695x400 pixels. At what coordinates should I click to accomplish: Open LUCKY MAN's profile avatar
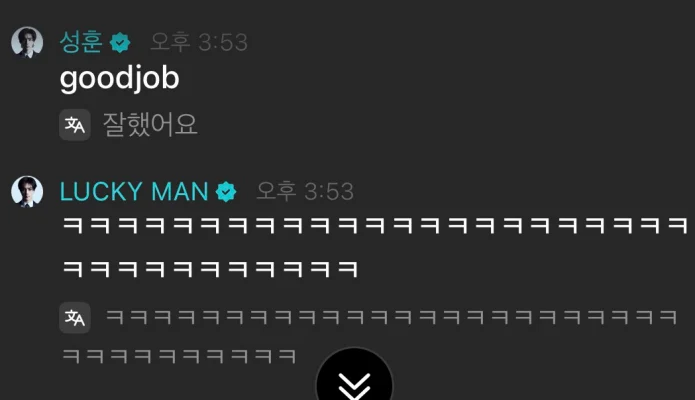27,192
